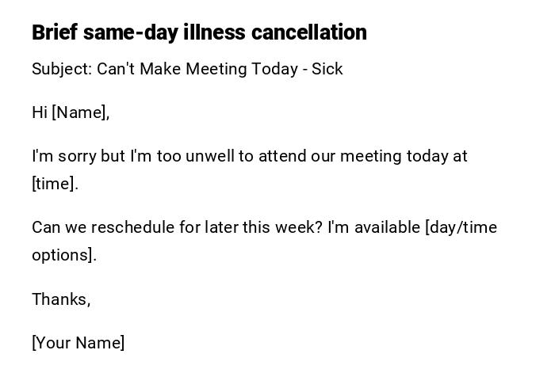This screenshot has height=392, width=555.
Task: Select the "Subject:" label text
Action: click(x=62, y=69)
